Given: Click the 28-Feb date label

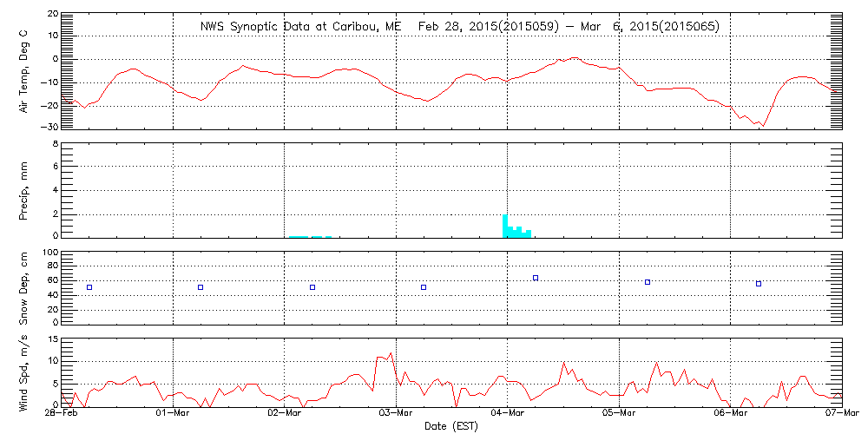Looking at the screenshot, I should (x=62, y=414).
